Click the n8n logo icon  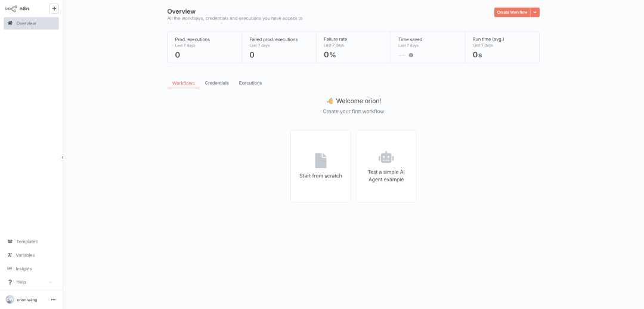(11, 9)
